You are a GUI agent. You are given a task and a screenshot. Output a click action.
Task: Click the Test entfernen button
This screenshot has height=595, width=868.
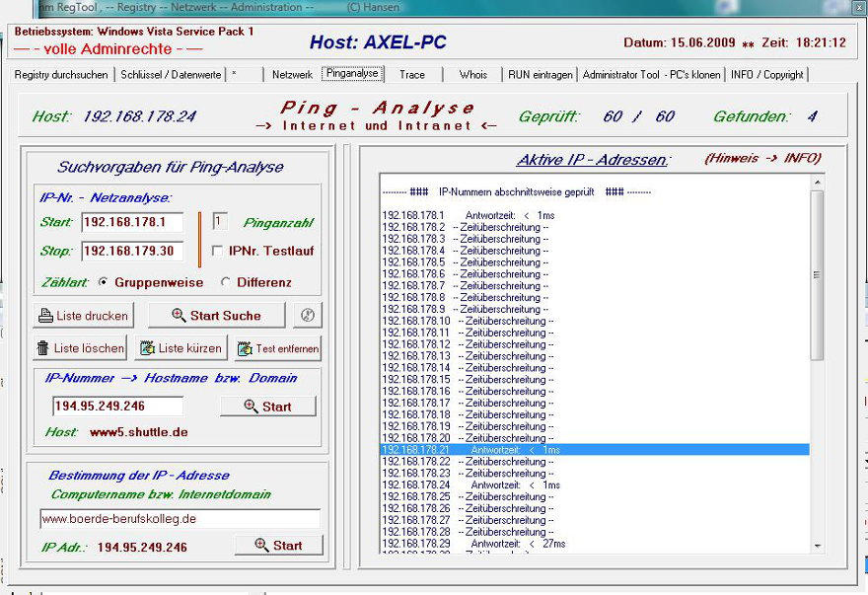click(x=277, y=348)
